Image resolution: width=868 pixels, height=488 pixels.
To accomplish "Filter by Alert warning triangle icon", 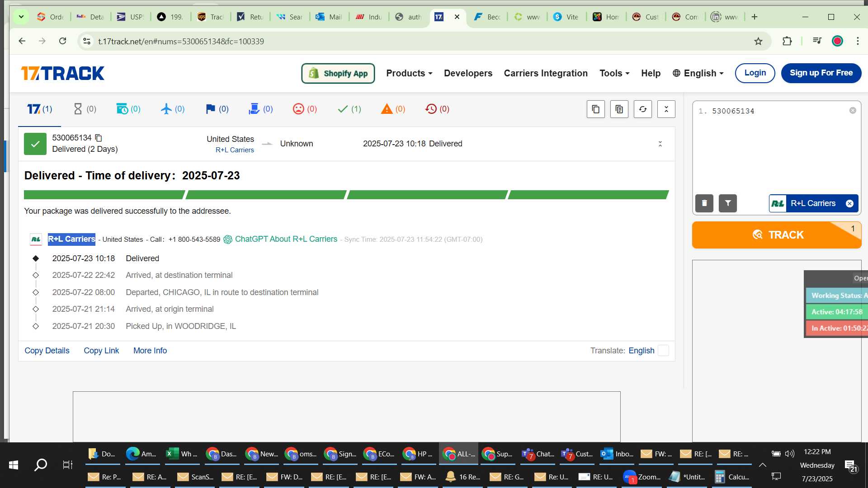I will tap(393, 109).
